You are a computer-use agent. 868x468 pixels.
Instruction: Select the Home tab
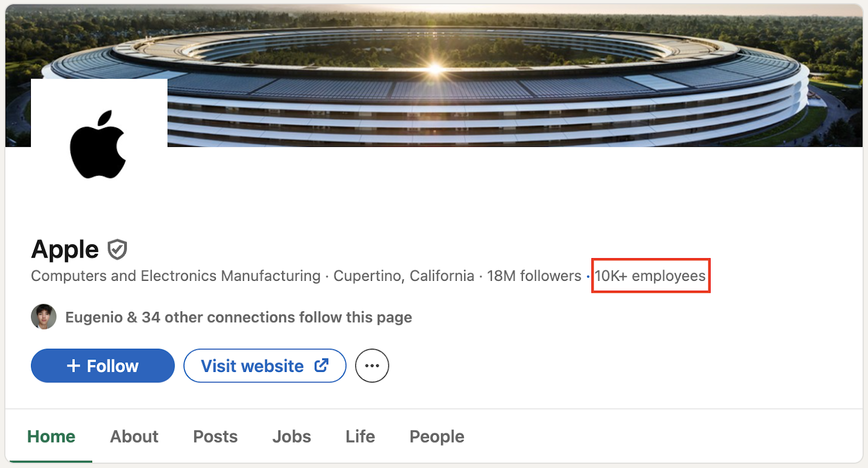pyautogui.click(x=51, y=437)
